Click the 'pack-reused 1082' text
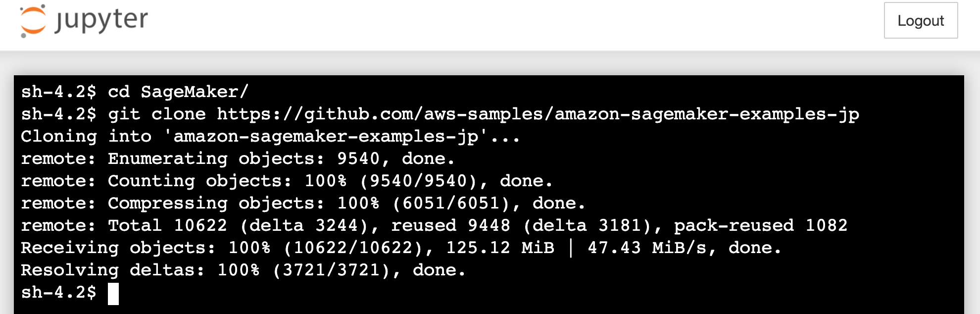 (x=761, y=226)
